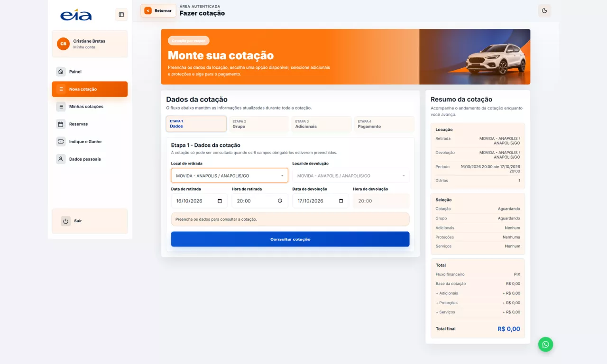Click the Sair power icon
This screenshot has width=607, height=364.
coord(65,221)
